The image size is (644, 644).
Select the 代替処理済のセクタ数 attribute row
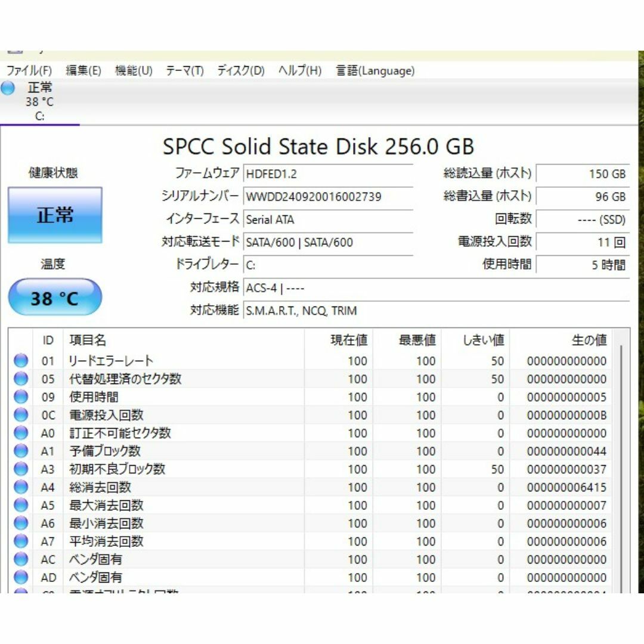[311, 379]
